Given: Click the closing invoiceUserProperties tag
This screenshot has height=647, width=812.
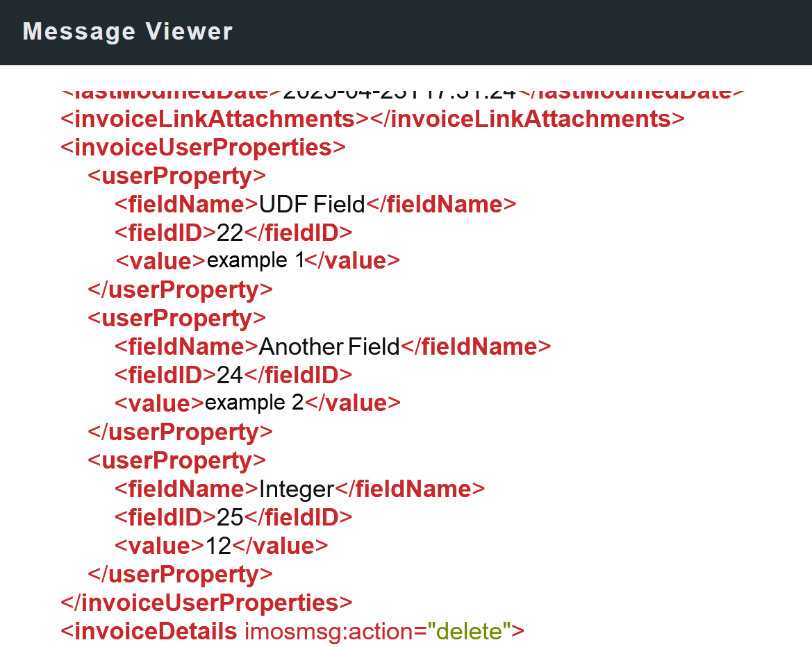Looking at the screenshot, I should click(207, 603).
